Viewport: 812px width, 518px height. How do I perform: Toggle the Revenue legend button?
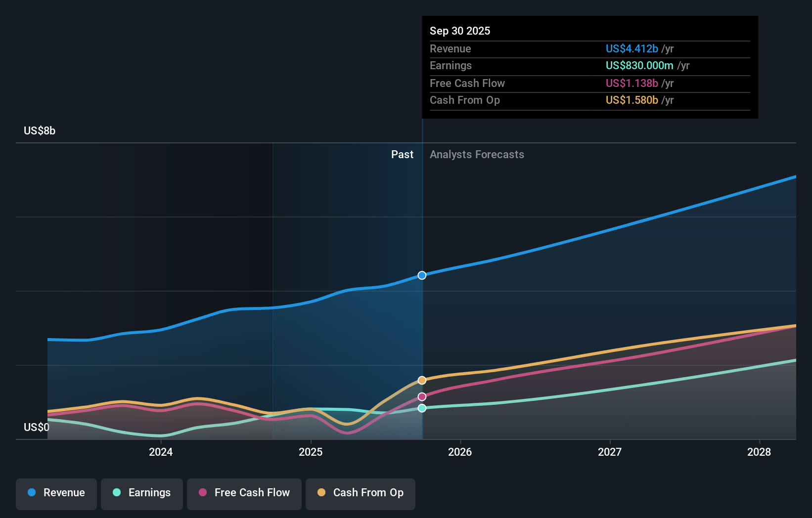tap(56, 494)
